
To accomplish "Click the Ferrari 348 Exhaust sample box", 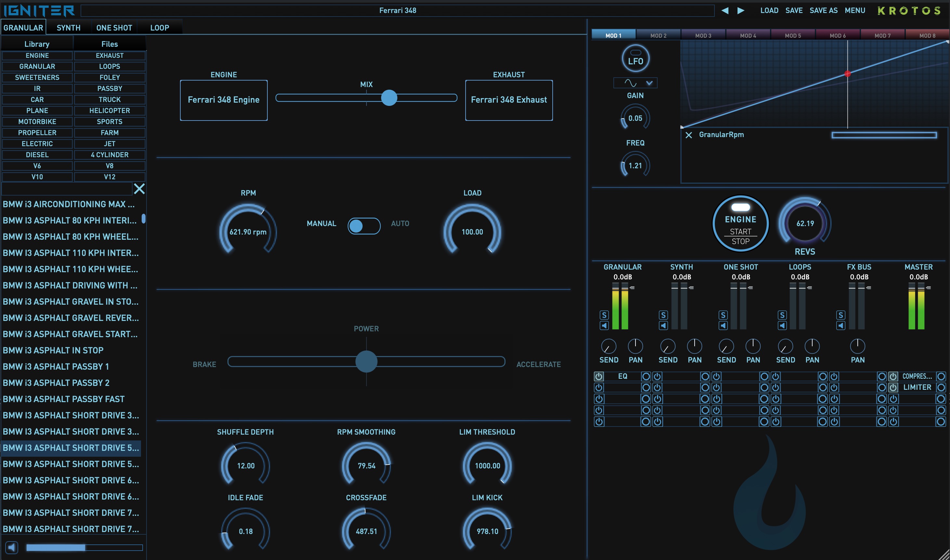I will pyautogui.click(x=509, y=100).
